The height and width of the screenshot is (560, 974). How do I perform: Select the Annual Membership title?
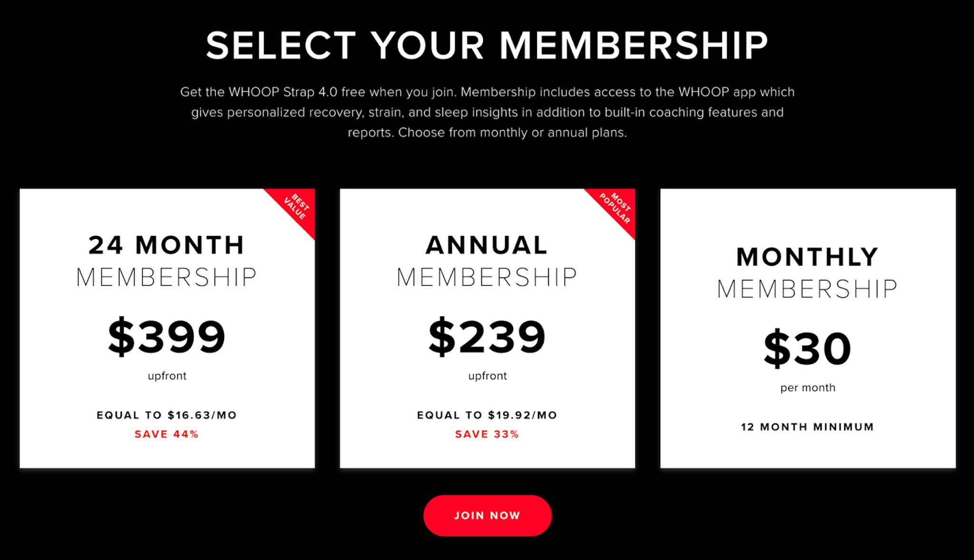(487, 261)
